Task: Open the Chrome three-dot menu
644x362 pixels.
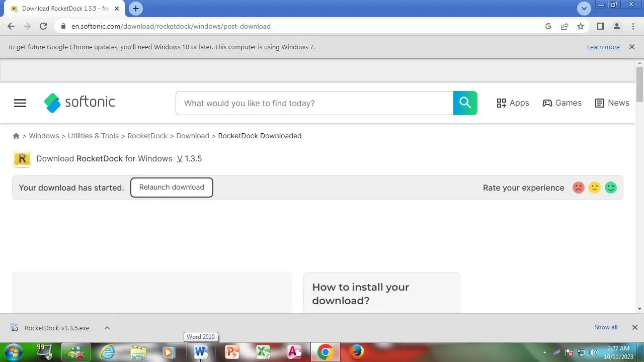Action: click(633, 26)
